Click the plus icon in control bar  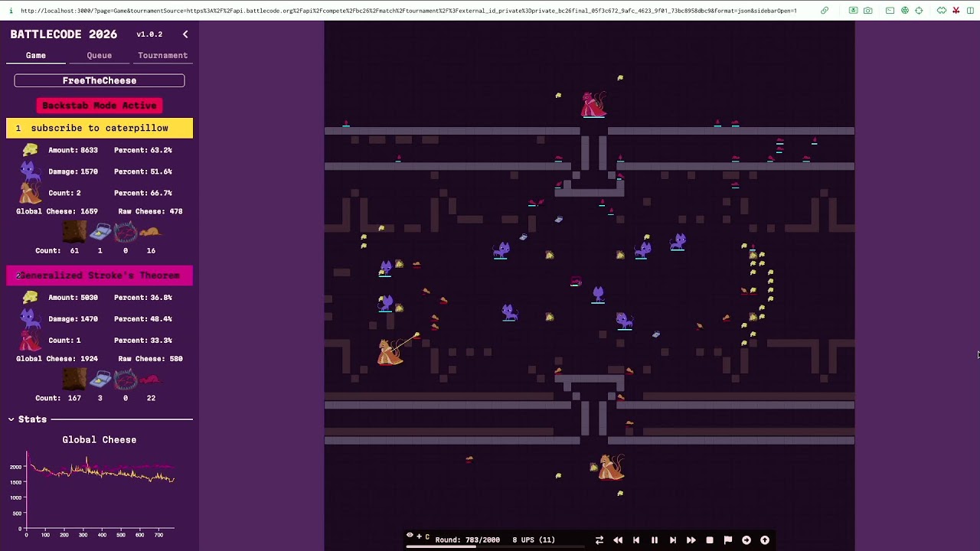(419, 536)
